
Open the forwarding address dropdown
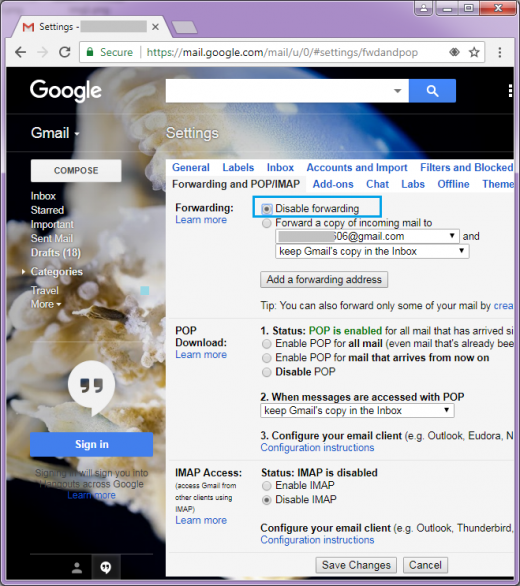(x=367, y=236)
